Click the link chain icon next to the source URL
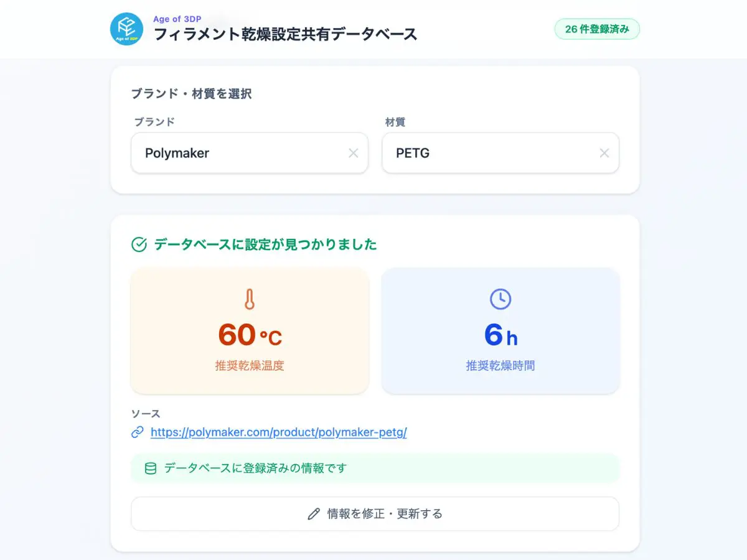This screenshot has width=747, height=560. (138, 432)
